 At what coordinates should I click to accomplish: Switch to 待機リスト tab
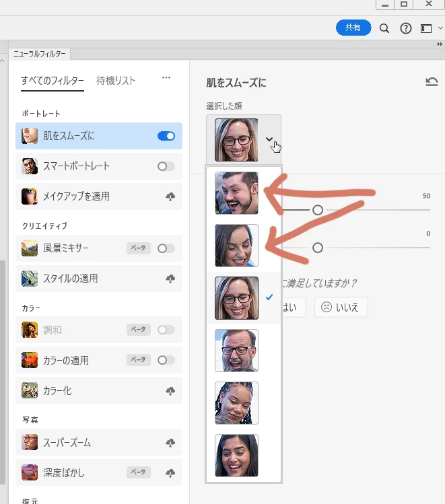116,80
